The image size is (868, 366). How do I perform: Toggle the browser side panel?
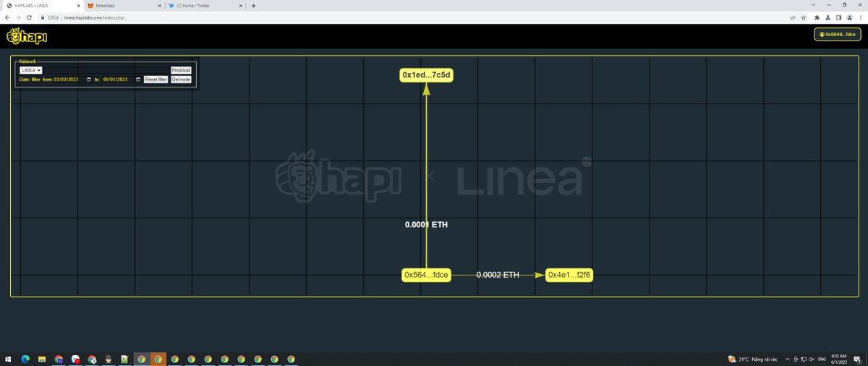(838, 17)
